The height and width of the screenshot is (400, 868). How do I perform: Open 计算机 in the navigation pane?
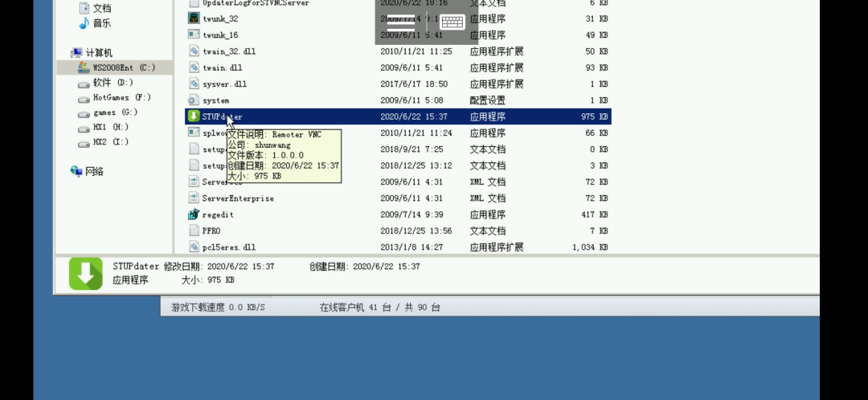coord(99,53)
